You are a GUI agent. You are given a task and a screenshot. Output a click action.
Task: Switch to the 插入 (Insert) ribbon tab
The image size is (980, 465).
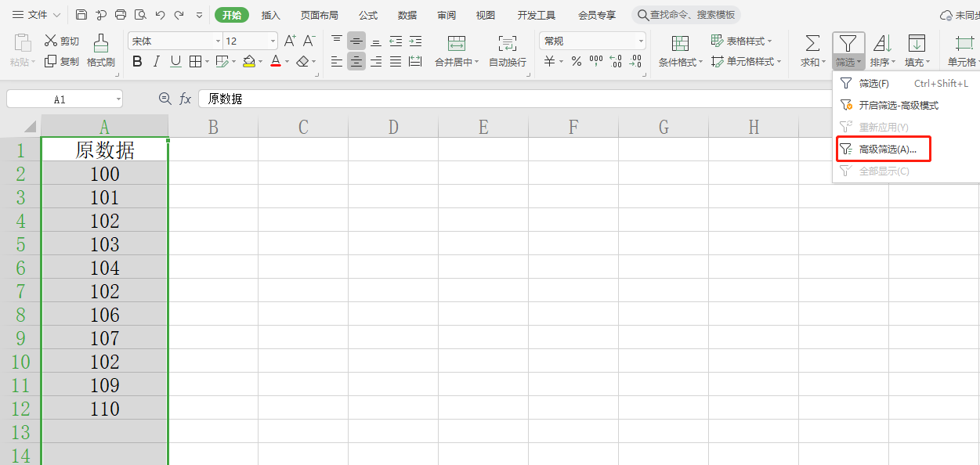(x=270, y=15)
